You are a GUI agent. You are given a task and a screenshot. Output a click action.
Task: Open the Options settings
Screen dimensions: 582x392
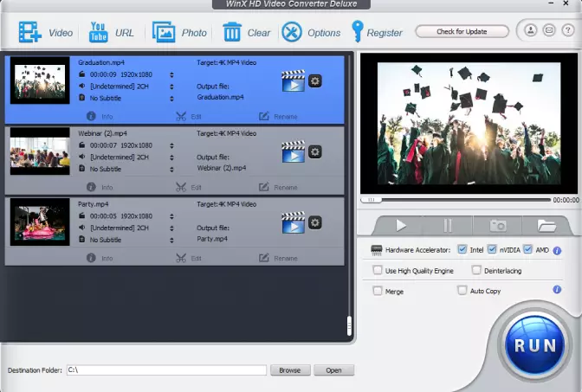311,33
